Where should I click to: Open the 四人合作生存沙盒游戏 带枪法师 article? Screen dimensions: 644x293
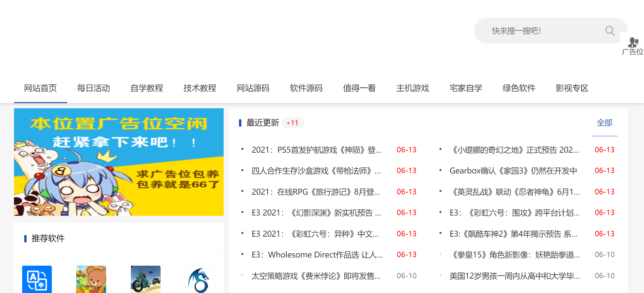point(316,171)
